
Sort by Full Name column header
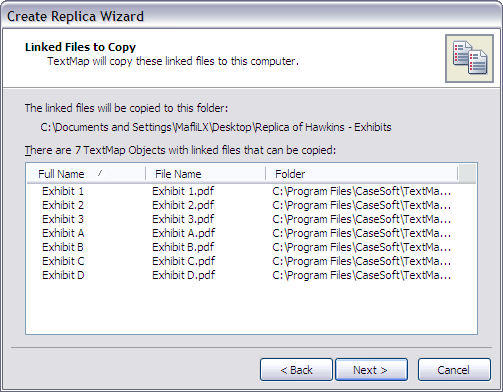[x=86, y=174]
